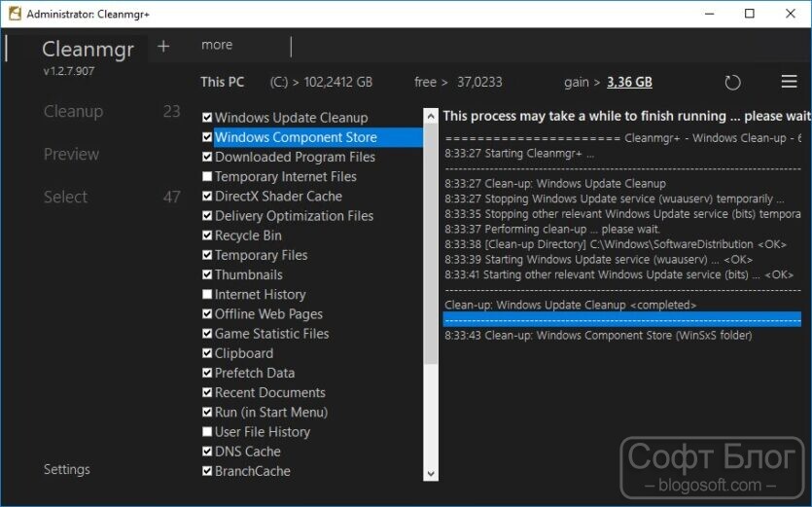This screenshot has height=507, width=812.
Task: Click the plus icon next to Cleanmgr
Action: point(163,46)
